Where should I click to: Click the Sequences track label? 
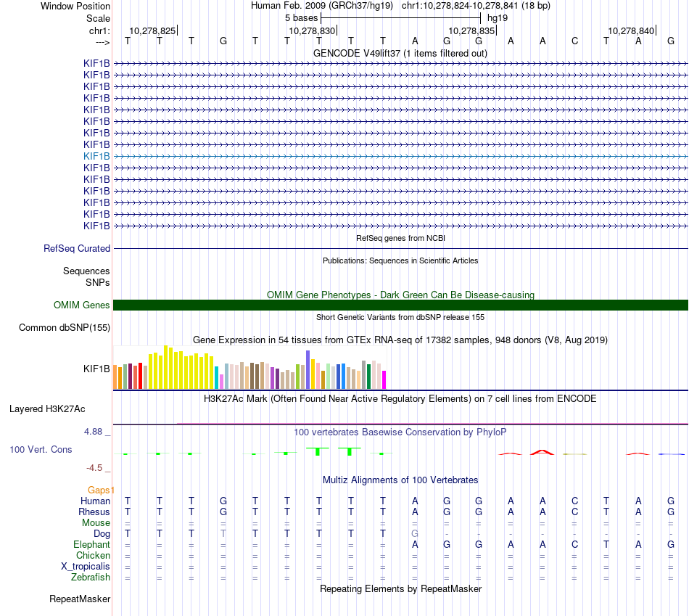point(86,271)
